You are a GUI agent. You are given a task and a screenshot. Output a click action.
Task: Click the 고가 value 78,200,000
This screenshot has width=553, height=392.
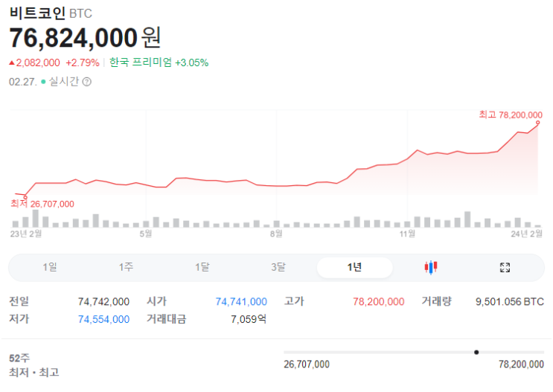pyautogui.click(x=378, y=301)
